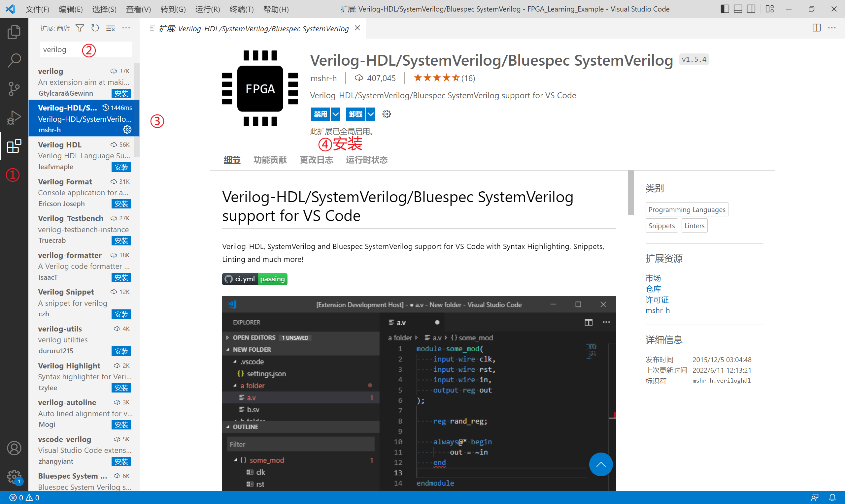This screenshot has width=845, height=504.
Task: Click the ci.yml passing badge
Action: pyautogui.click(x=254, y=279)
